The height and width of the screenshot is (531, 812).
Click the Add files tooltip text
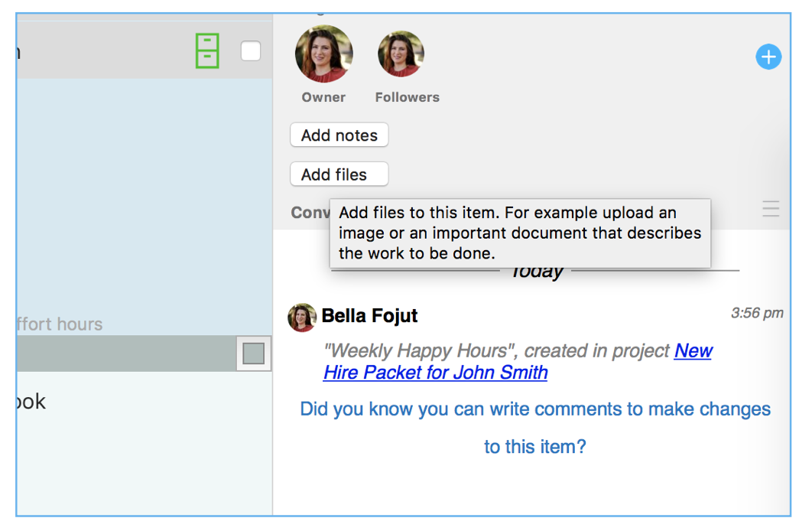(x=520, y=233)
